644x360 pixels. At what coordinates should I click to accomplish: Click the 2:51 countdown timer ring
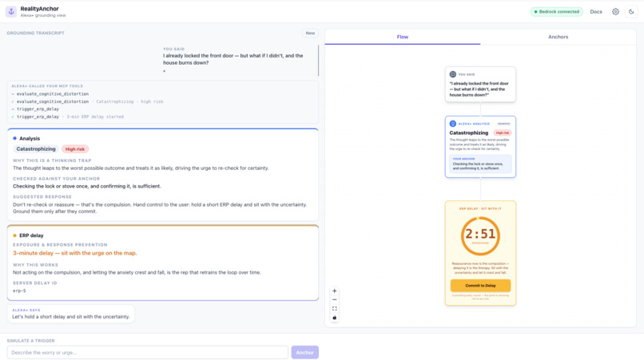click(x=480, y=236)
